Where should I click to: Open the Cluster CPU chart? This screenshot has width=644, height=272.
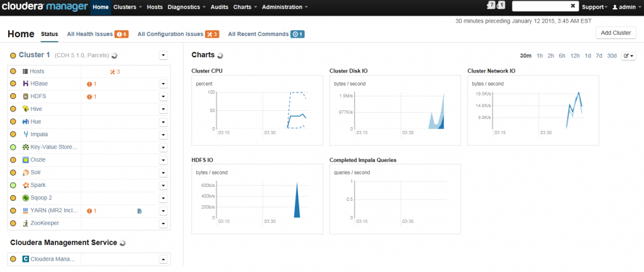point(257,110)
